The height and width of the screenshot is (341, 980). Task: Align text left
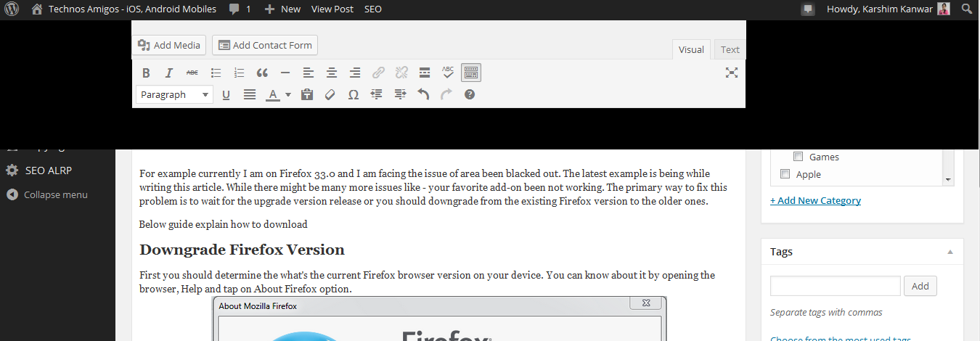(309, 73)
